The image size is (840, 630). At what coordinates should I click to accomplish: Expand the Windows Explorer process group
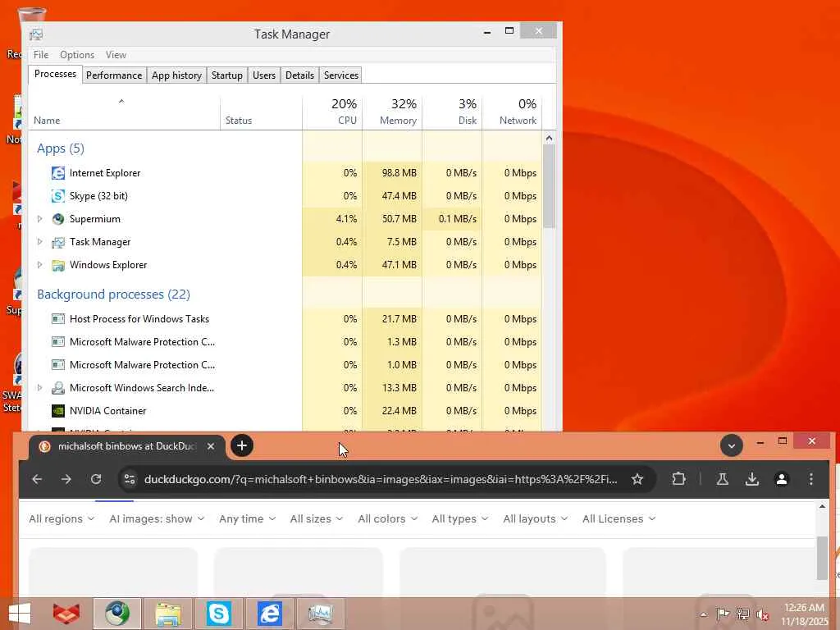tap(39, 265)
